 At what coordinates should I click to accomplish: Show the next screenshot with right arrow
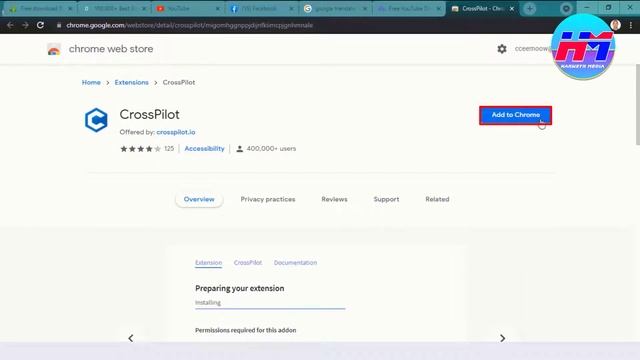tap(502, 338)
